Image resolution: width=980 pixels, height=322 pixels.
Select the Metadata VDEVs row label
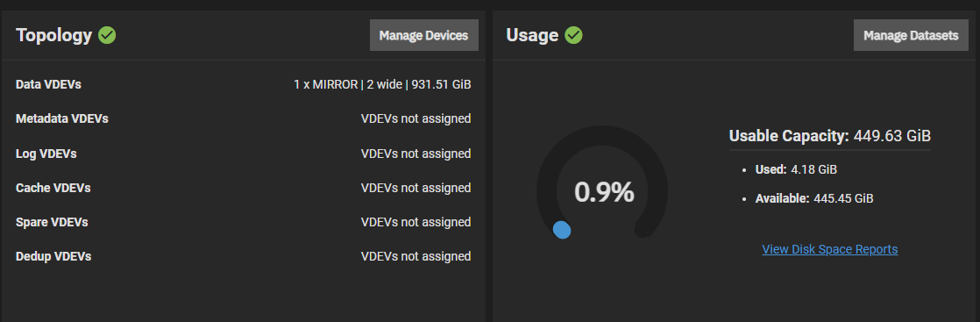coord(62,118)
